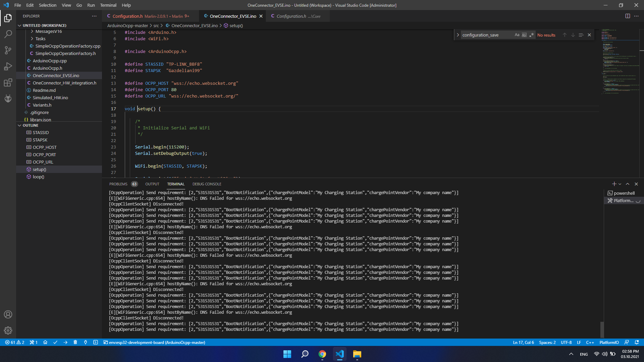Expand the MessagesV16 folder

[x=59, y=32]
